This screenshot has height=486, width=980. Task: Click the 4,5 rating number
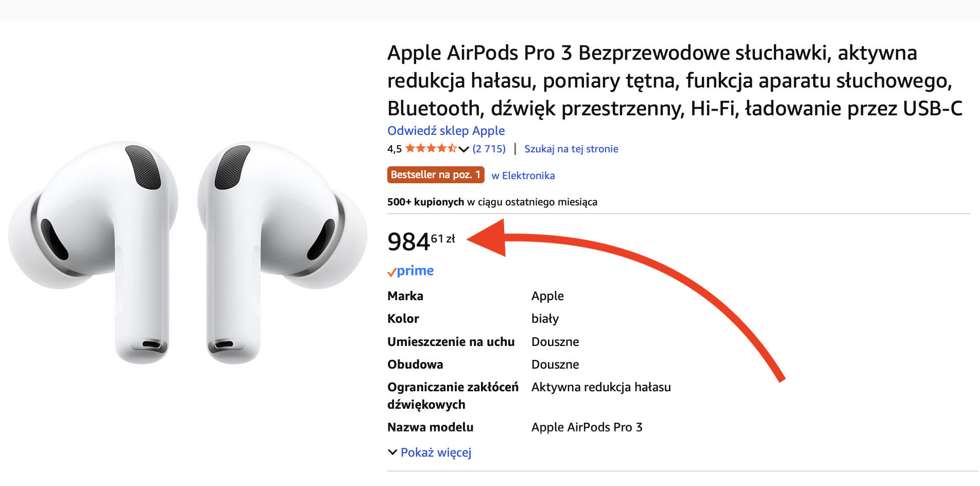[x=394, y=149]
